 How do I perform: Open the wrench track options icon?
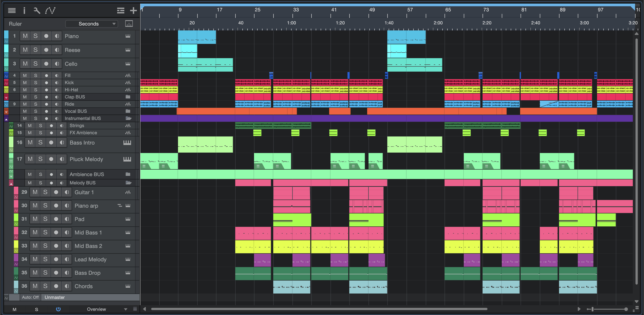click(x=37, y=10)
